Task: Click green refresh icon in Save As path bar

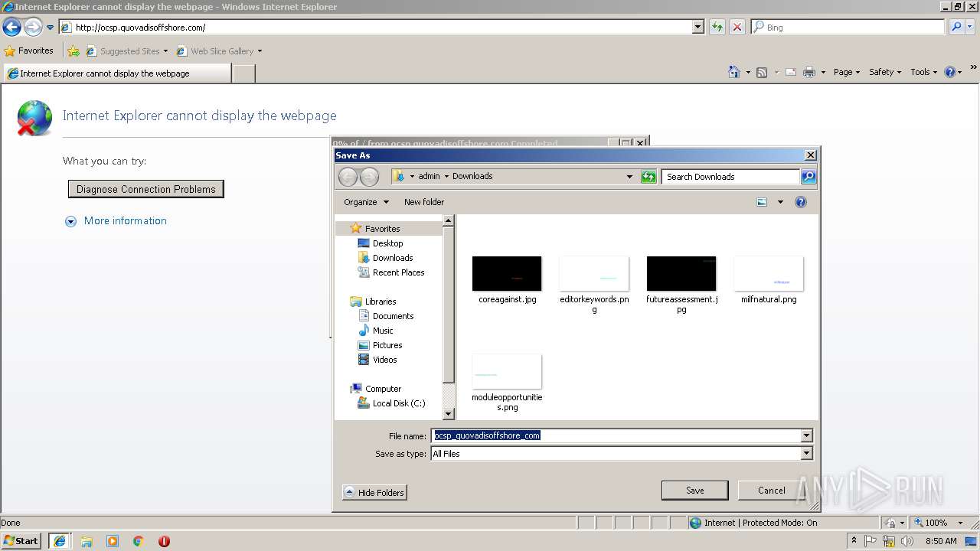Action: pos(648,177)
